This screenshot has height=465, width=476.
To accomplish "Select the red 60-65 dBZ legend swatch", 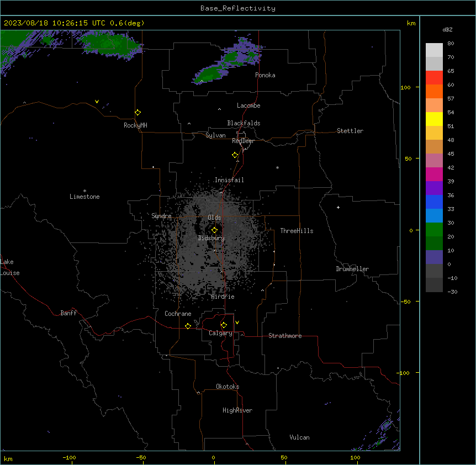I will [434, 78].
